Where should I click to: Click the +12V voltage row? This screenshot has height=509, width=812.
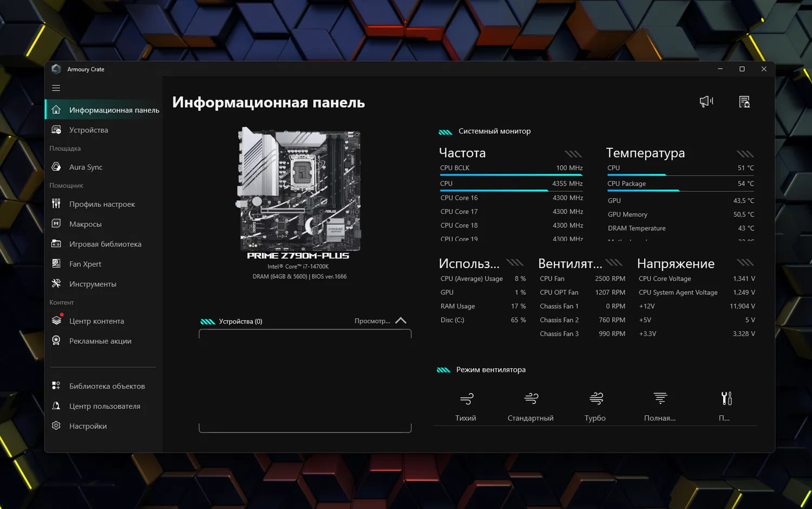pyautogui.click(x=697, y=306)
